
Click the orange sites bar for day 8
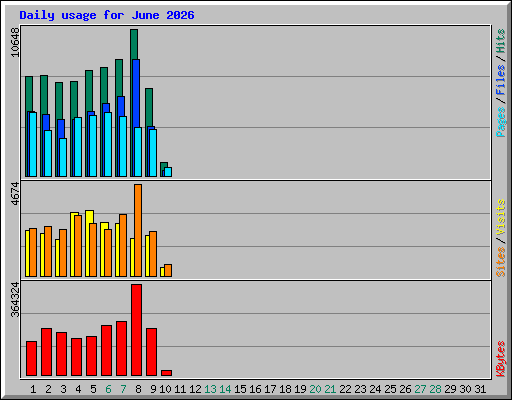[138, 230]
